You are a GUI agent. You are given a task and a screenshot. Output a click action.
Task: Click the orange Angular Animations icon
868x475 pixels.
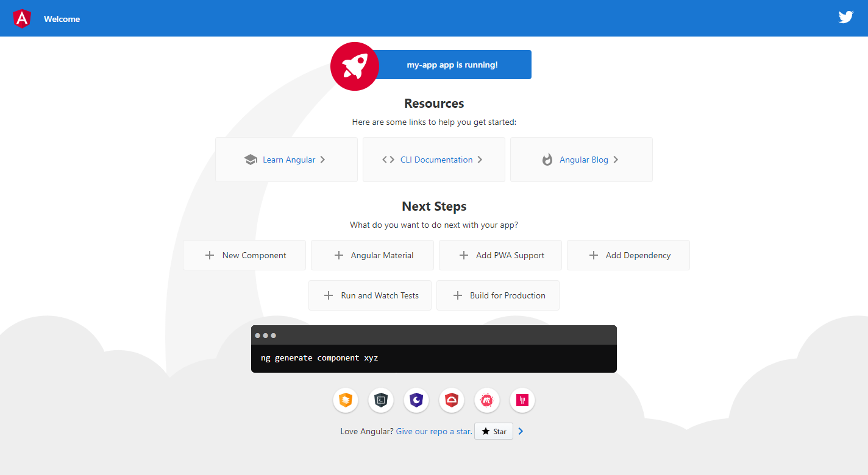point(346,400)
